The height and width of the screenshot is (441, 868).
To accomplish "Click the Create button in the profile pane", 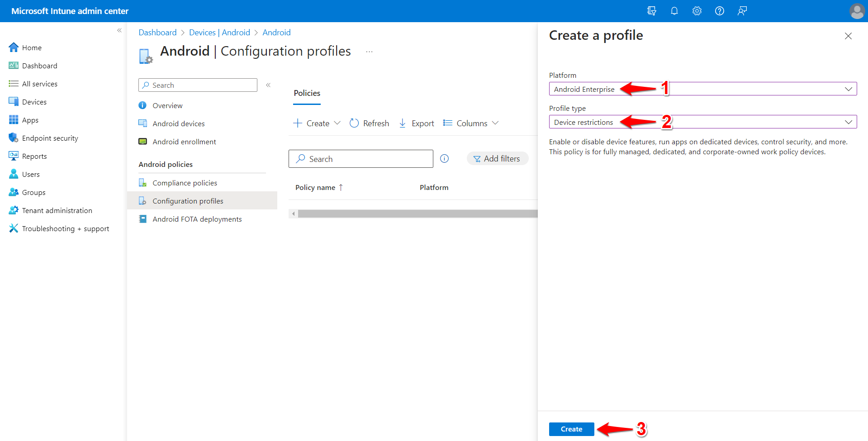I will 571,429.
